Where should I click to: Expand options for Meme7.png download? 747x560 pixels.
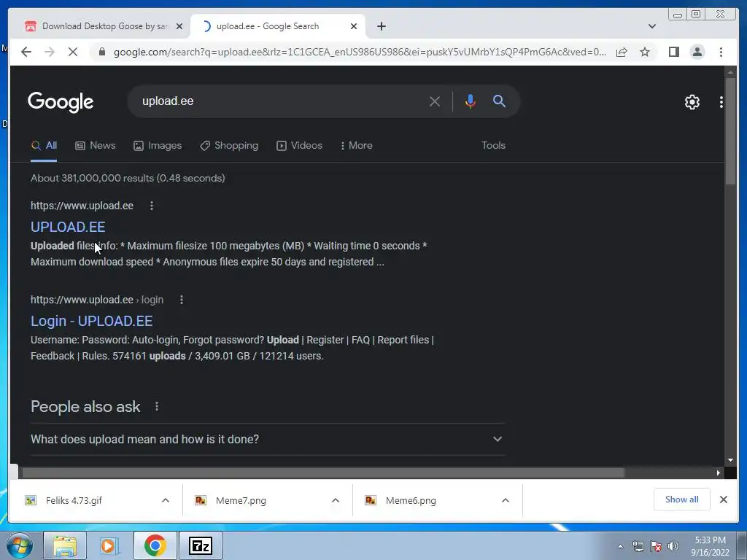tap(336, 500)
